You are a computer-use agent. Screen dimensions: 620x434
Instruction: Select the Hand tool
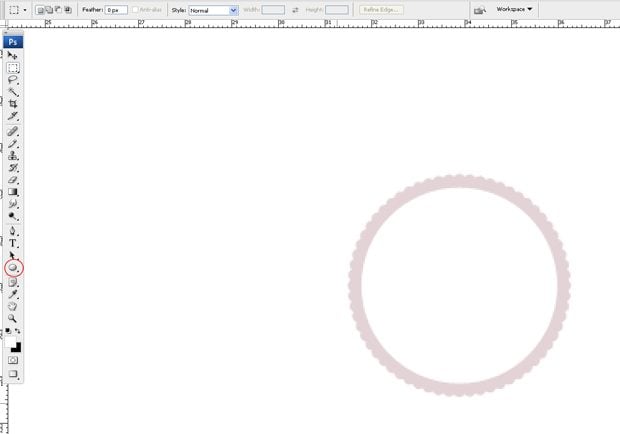(14, 306)
